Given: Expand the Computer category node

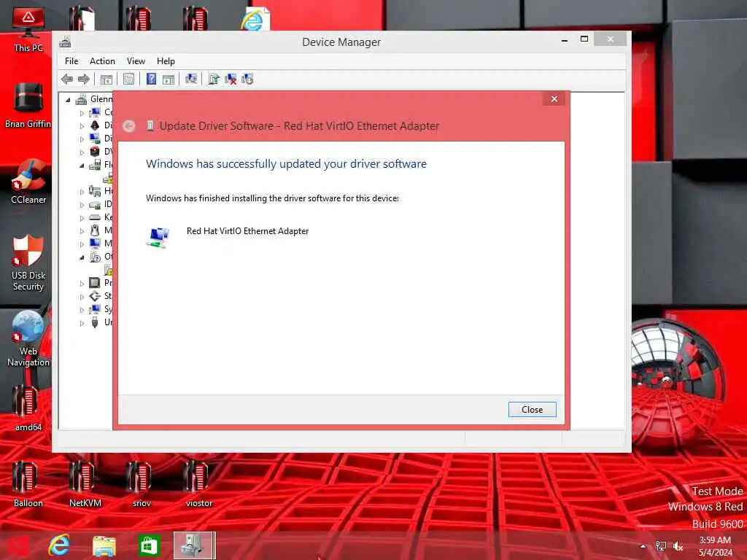Looking at the screenshot, I should [82, 113].
